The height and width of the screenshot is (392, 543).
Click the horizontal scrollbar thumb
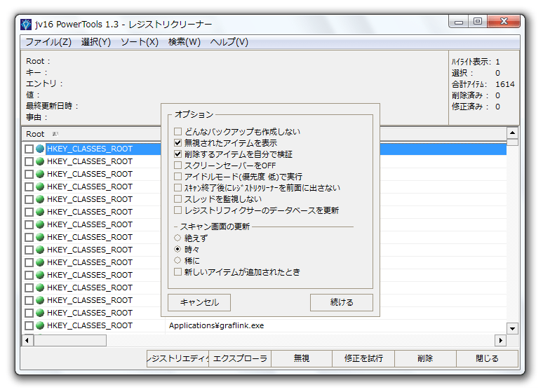(70, 340)
